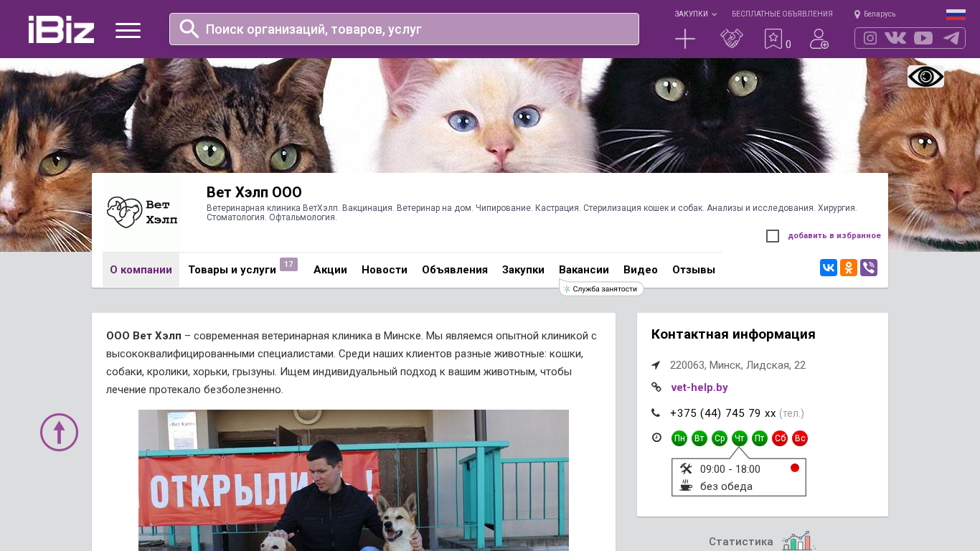Click the website link chain icon
The height and width of the screenshot is (551, 980).
[x=656, y=387]
